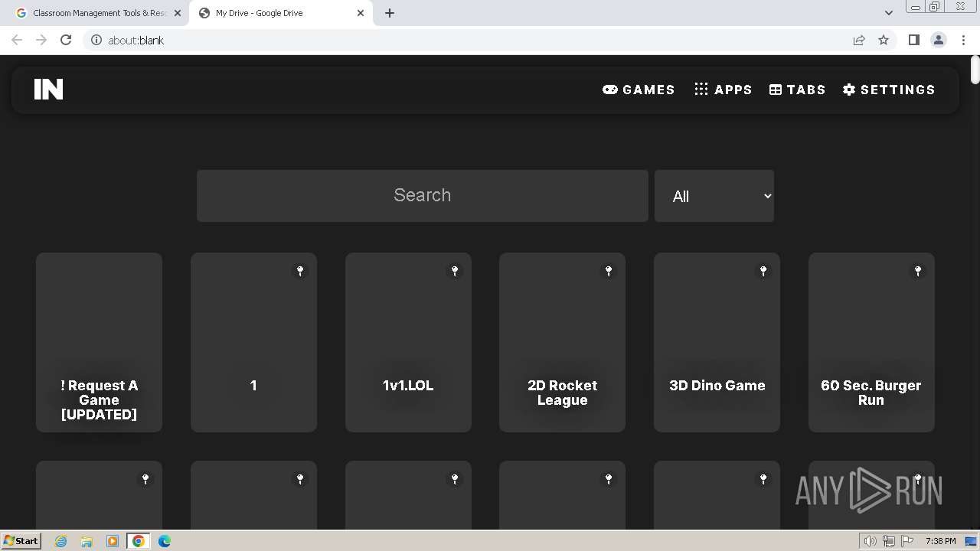
Task: Expand the tab search chevron
Action: coord(888,13)
